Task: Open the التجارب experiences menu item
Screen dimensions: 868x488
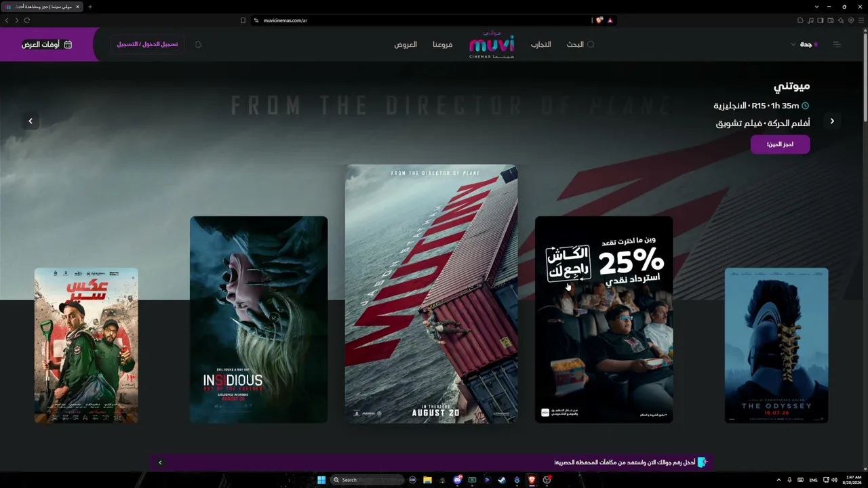Action: 540,45
